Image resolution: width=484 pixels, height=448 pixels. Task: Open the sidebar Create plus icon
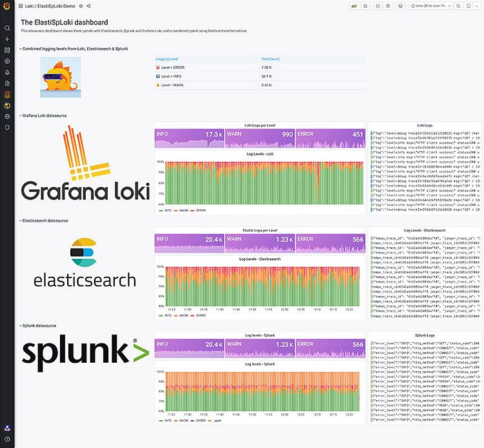point(7,39)
